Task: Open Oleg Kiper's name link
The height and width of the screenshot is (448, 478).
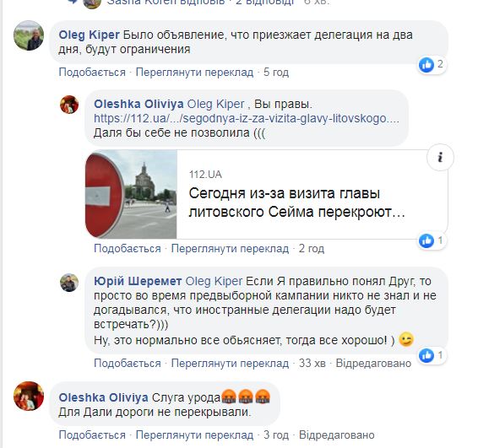Action: [x=89, y=35]
